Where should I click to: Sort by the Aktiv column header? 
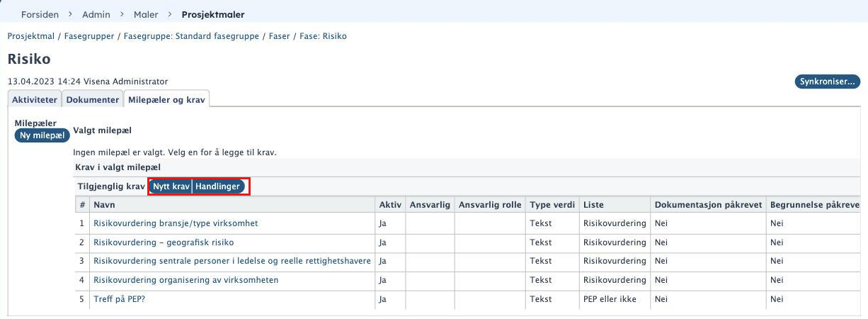390,204
